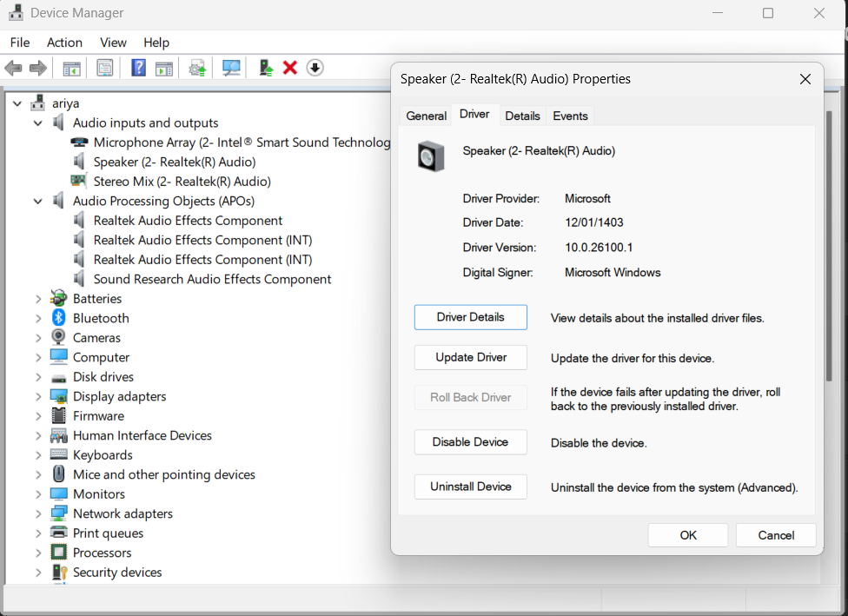Screen dimensions: 848x616
Task: Expand the Security devices category
Action: [38, 573]
